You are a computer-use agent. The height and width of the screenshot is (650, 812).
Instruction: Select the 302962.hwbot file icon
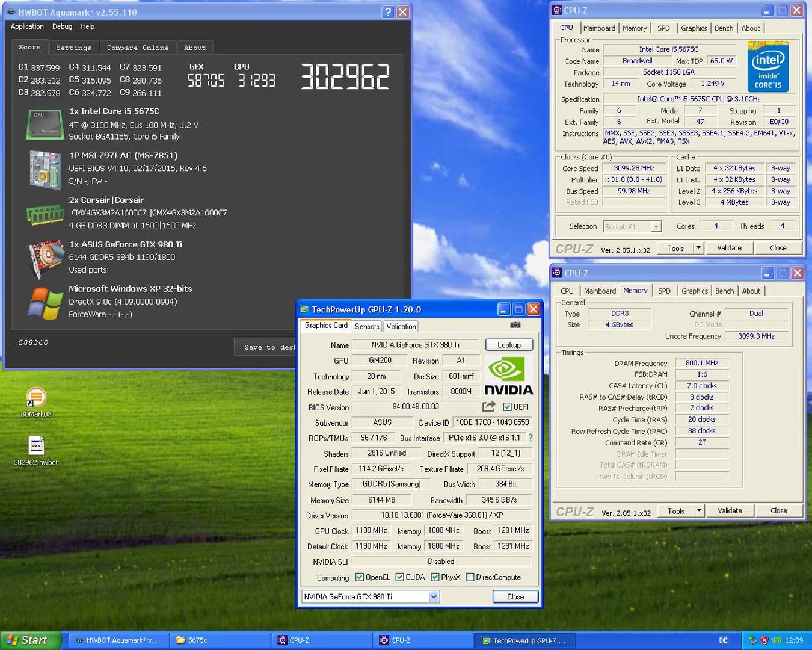click(36, 450)
